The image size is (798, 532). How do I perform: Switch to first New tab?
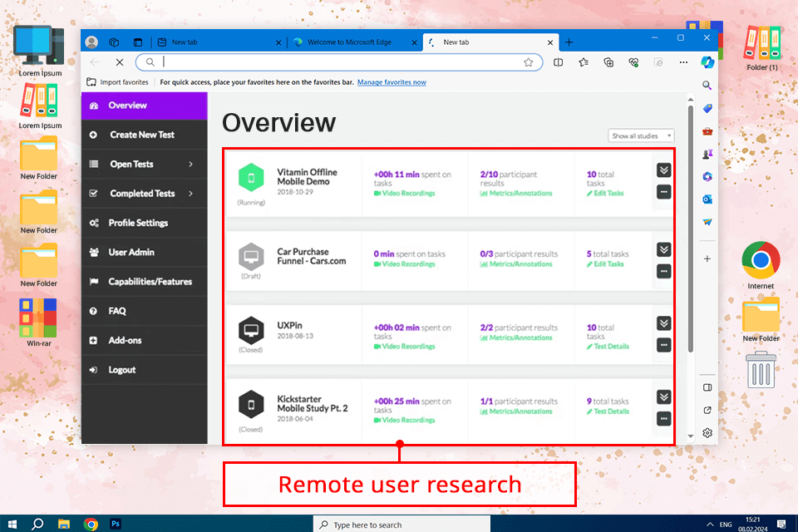click(219, 42)
